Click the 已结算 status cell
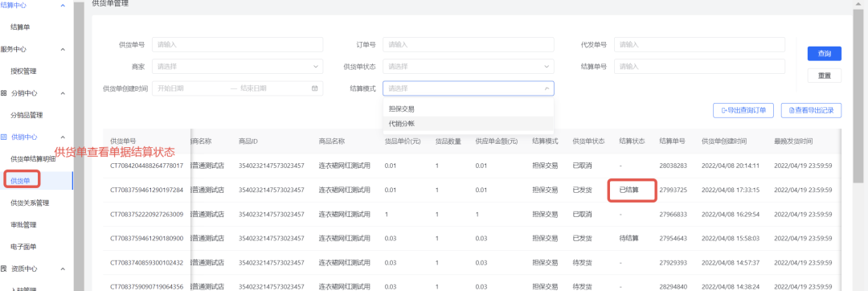868x291 pixels. [628, 190]
